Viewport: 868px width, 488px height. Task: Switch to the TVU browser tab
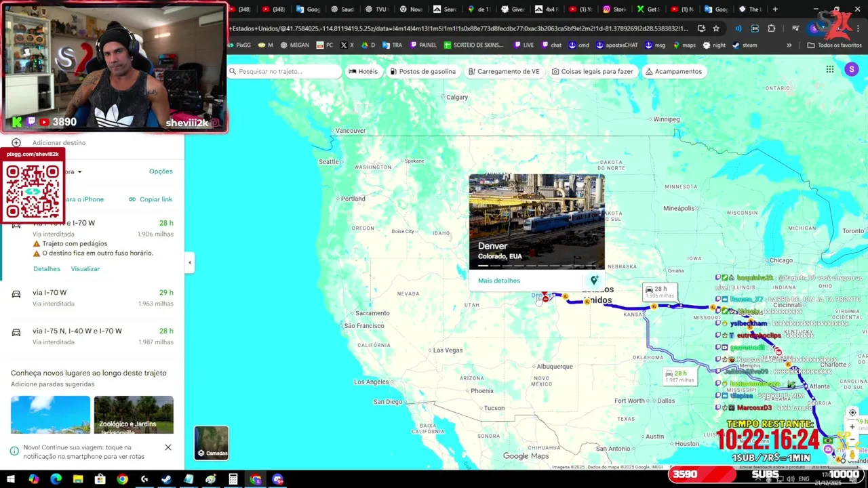tap(376, 9)
